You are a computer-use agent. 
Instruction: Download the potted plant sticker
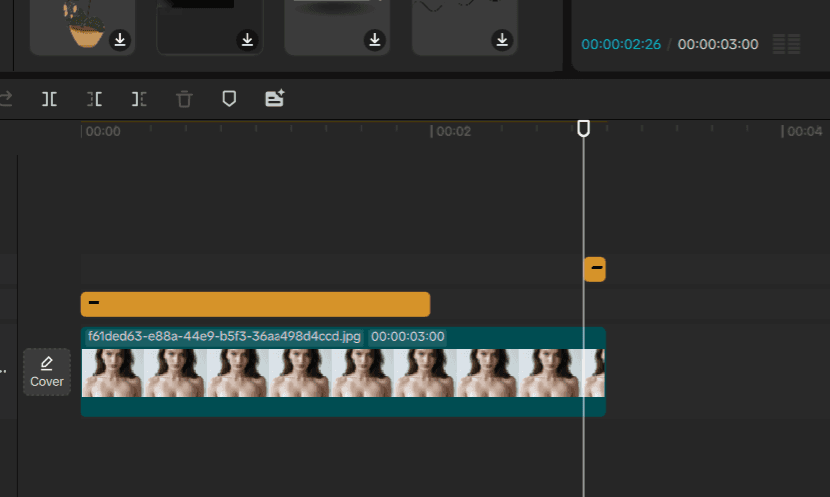point(120,40)
